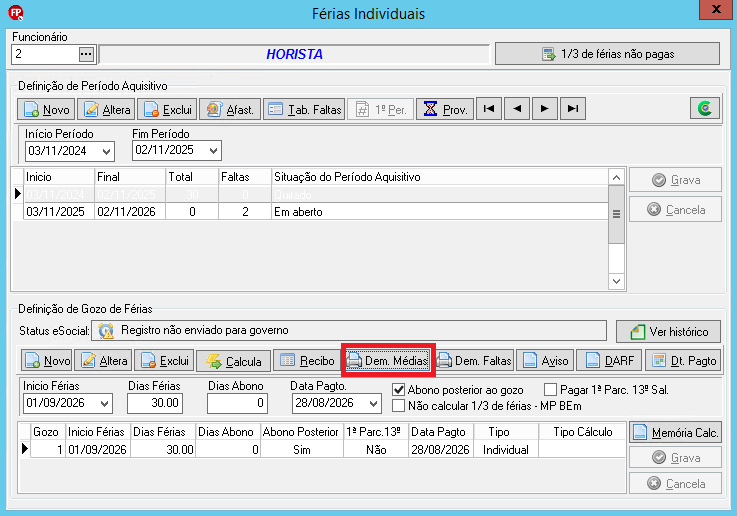
Task: Go to last record arrow
Action: point(572,109)
